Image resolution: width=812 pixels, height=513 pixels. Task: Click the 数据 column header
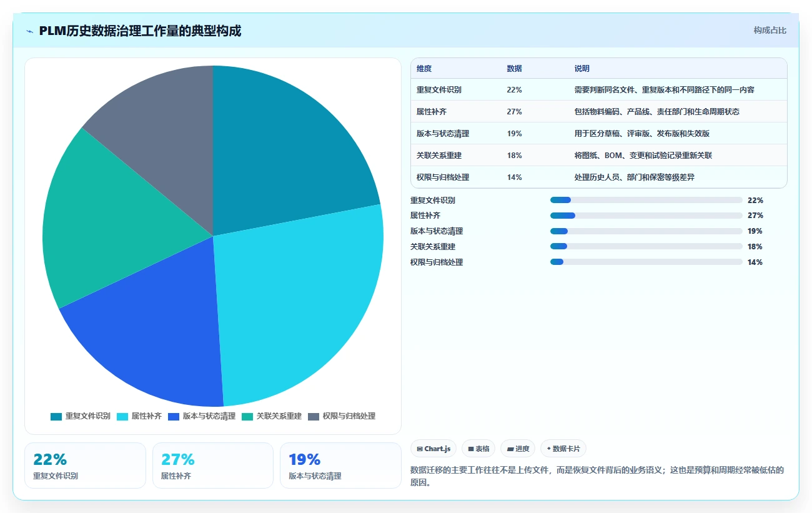tap(514, 69)
